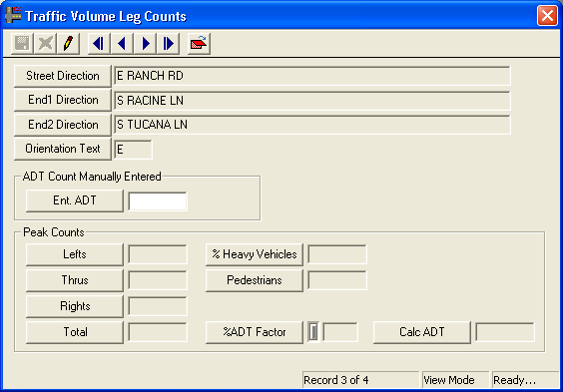Click the Total count field

tap(158, 332)
